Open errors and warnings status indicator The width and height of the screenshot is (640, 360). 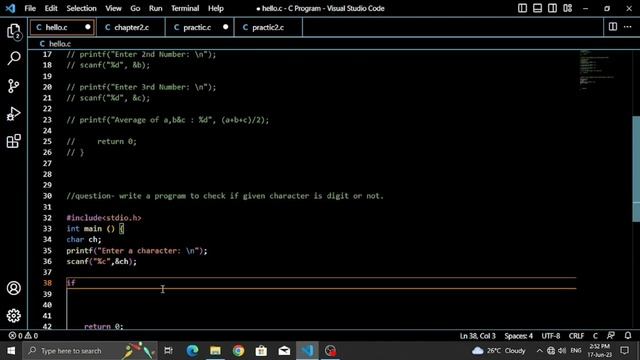tap(23, 336)
